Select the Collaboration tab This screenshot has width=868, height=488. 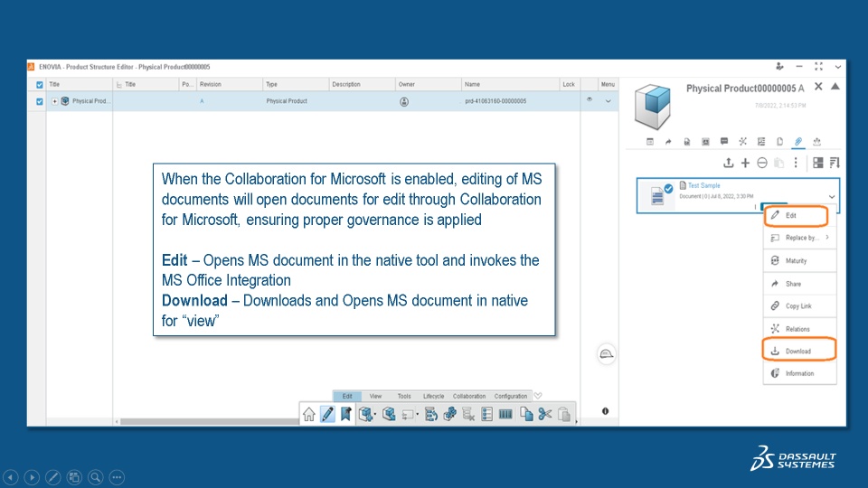tap(469, 396)
